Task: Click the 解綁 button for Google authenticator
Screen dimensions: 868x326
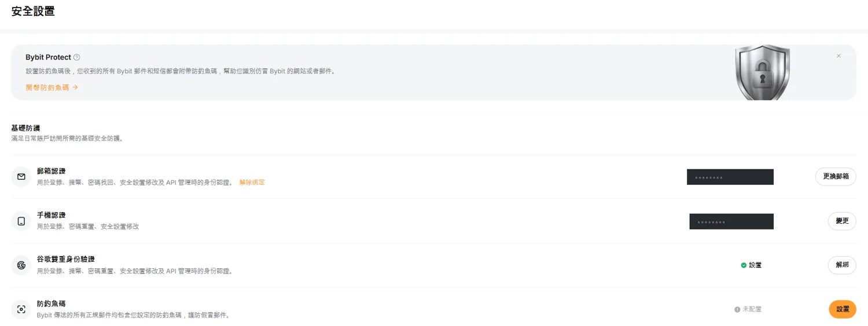Action: (842, 265)
